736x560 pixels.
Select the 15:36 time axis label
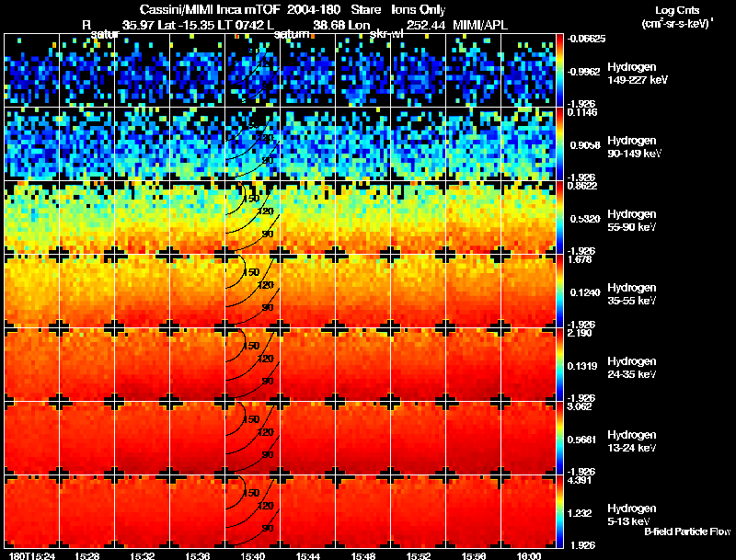pos(197,556)
